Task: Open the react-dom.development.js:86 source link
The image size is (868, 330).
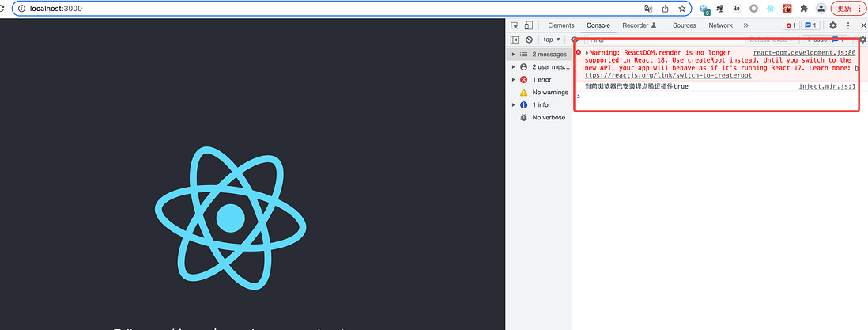Action: 804,53
